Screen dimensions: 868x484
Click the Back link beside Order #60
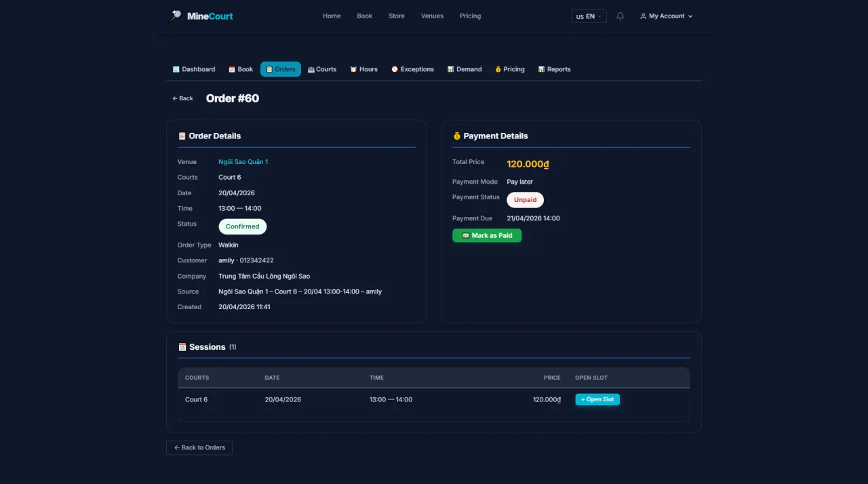click(182, 98)
